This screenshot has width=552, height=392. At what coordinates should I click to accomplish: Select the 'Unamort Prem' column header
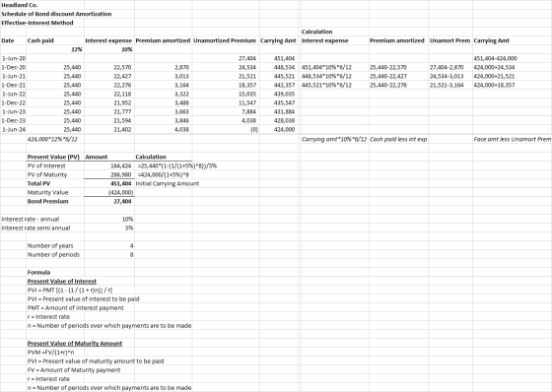(449, 40)
